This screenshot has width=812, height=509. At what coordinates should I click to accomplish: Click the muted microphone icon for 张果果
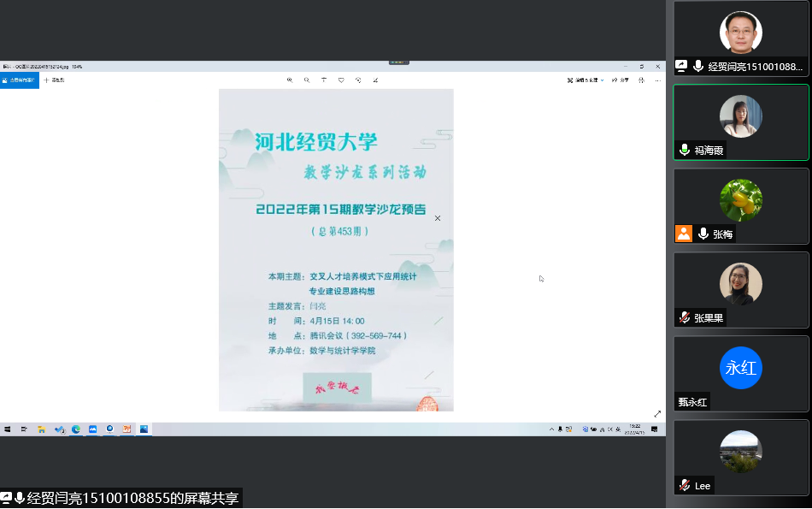coord(684,317)
